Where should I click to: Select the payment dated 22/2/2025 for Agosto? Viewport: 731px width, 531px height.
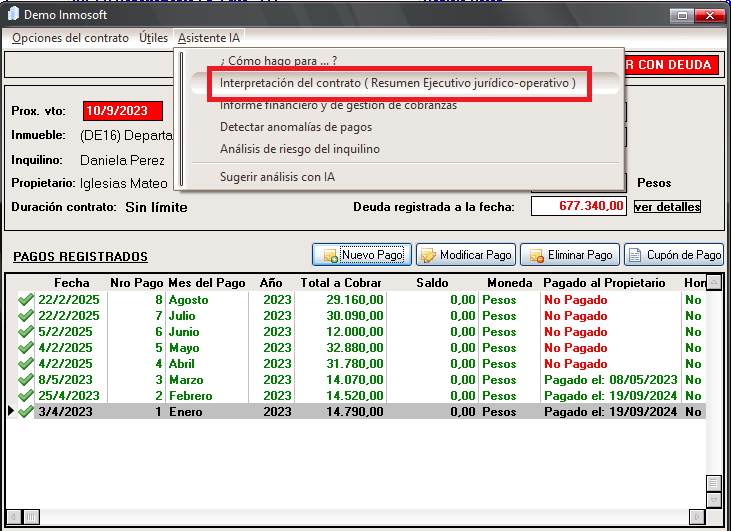69,300
